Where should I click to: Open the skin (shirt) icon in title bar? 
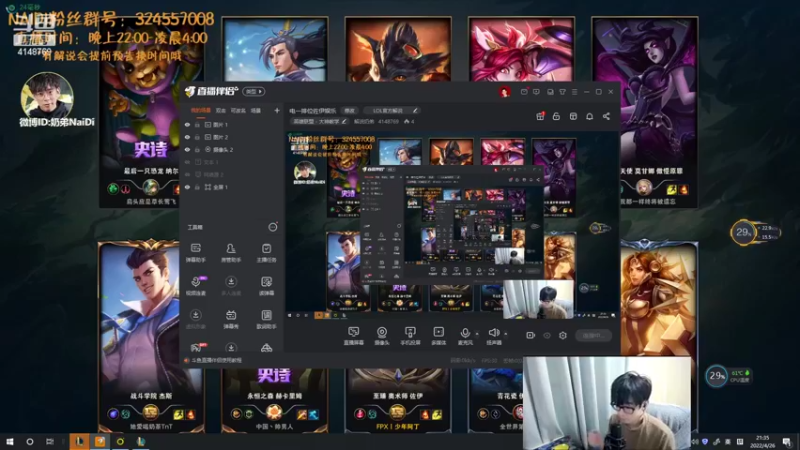pos(562,92)
